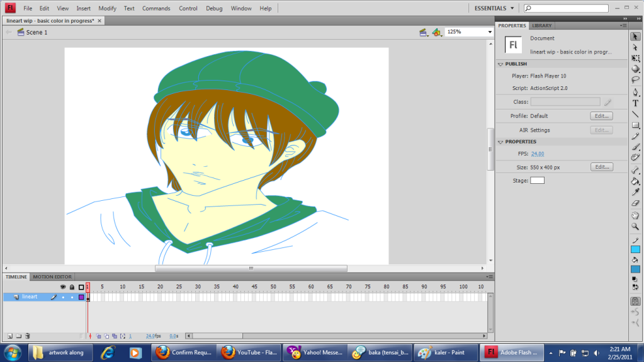Open the Timeline panel options menu
Screen dimensions: 644x362
(490, 277)
